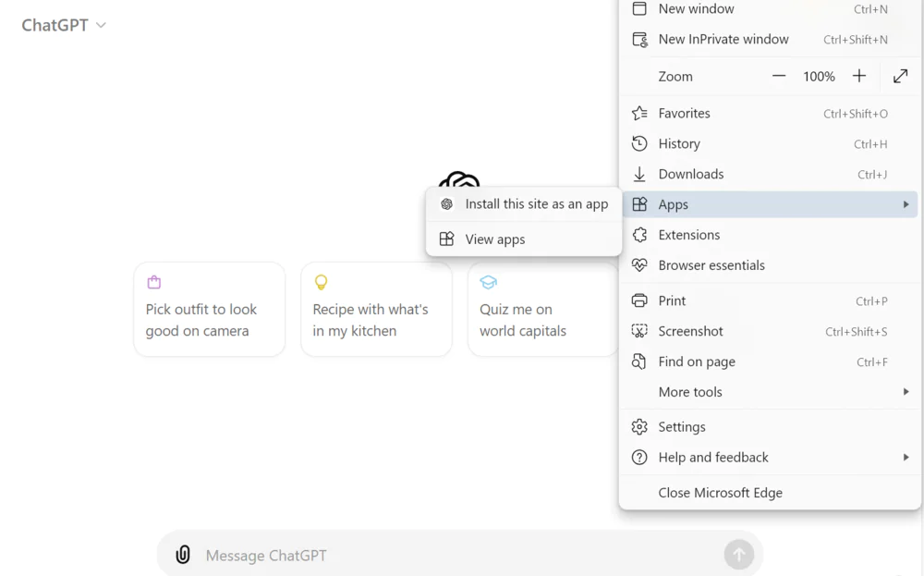The image size is (924, 576).
Task: Open the ChatGPT model dropdown
Action: pos(64,25)
